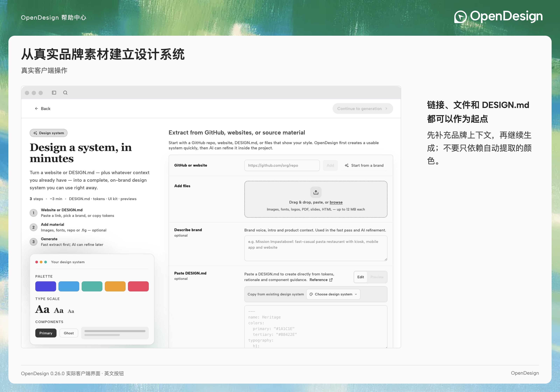This screenshot has height=392, width=560.
Task: Open the search magnifier icon
Action: [x=65, y=93]
